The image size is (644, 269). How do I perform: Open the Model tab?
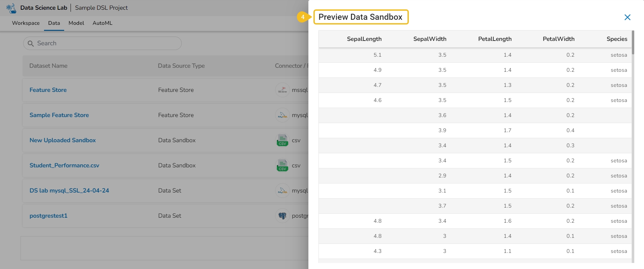76,23
